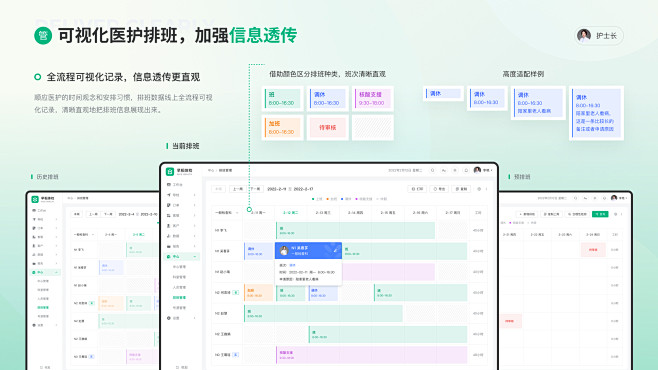The width and height of the screenshot is (658, 370).
Task: Click the settings gear beside the copy button
Action: (479, 189)
